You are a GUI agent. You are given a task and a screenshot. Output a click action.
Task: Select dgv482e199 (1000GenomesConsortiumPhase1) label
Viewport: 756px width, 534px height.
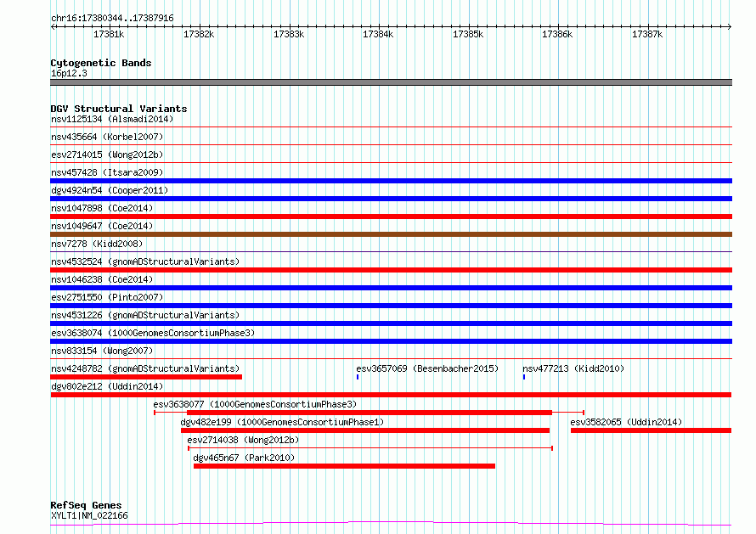pyautogui.click(x=282, y=422)
